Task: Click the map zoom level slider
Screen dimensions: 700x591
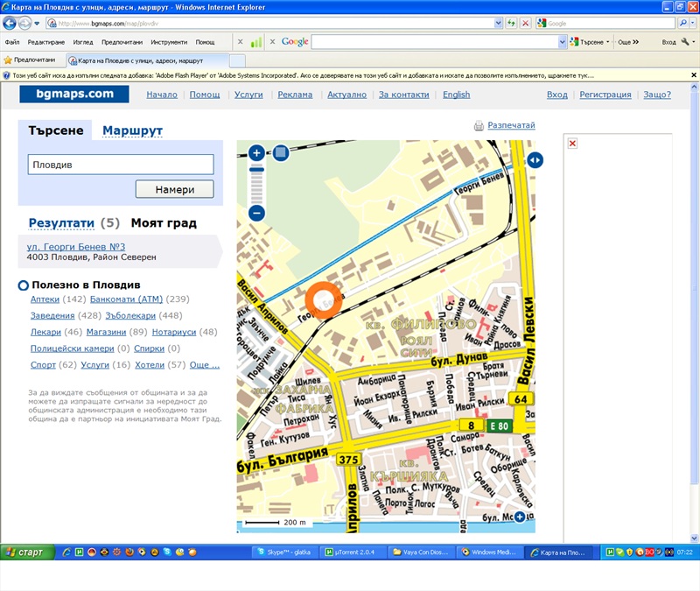Action: tap(256, 183)
